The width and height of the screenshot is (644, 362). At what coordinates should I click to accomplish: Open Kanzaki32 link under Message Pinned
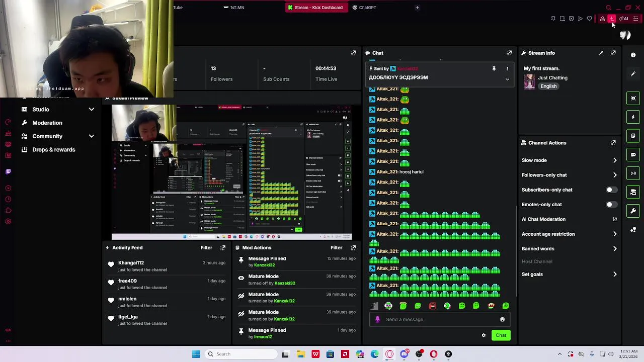pyautogui.click(x=264, y=265)
